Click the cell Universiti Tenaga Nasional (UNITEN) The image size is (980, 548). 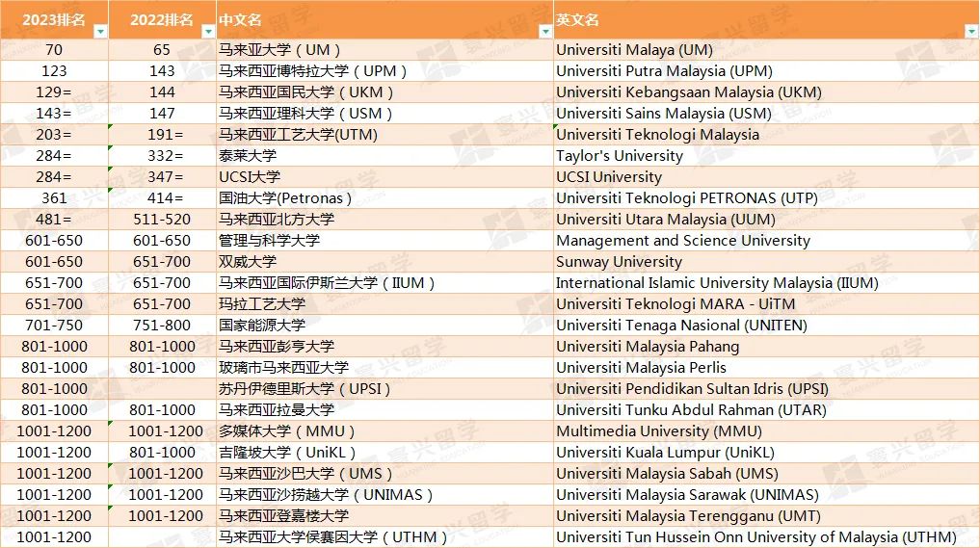point(767,326)
